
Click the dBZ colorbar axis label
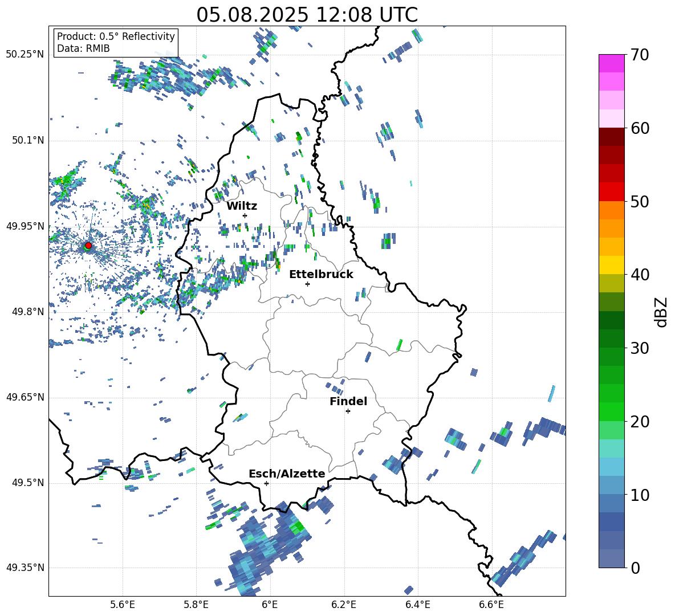coord(662,312)
